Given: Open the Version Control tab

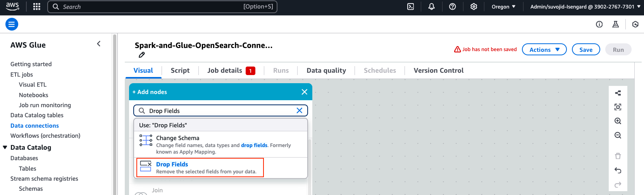Looking at the screenshot, I should [439, 70].
